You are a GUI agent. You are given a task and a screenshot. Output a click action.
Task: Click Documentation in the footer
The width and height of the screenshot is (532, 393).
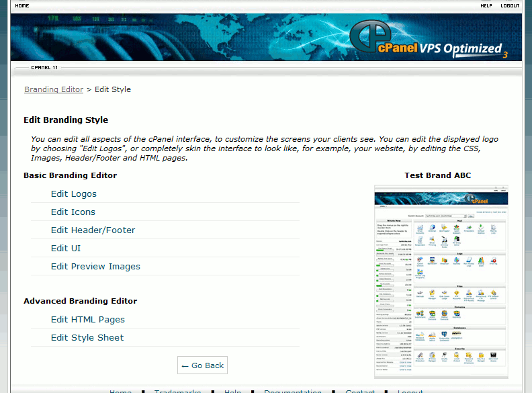pyautogui.click(x=293, y=391)
